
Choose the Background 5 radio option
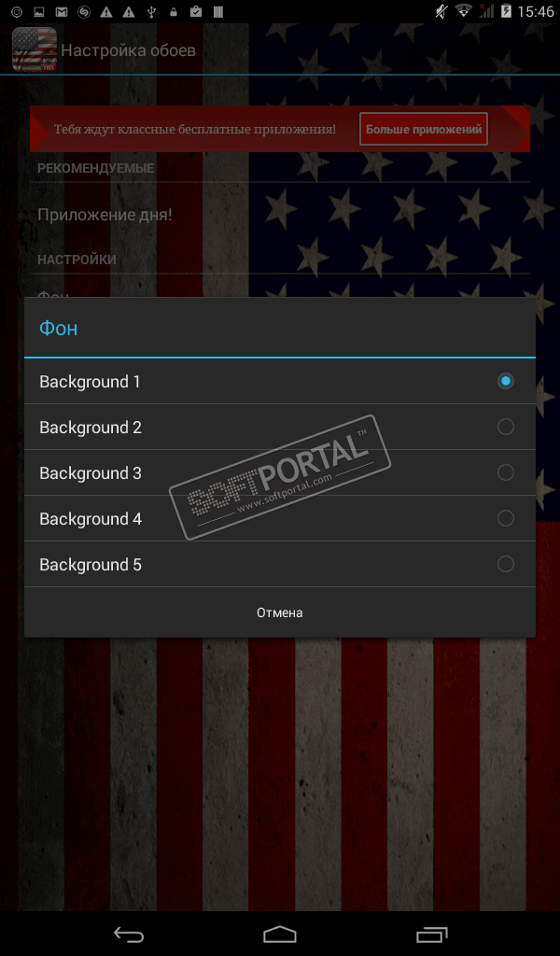click(505, 564)
